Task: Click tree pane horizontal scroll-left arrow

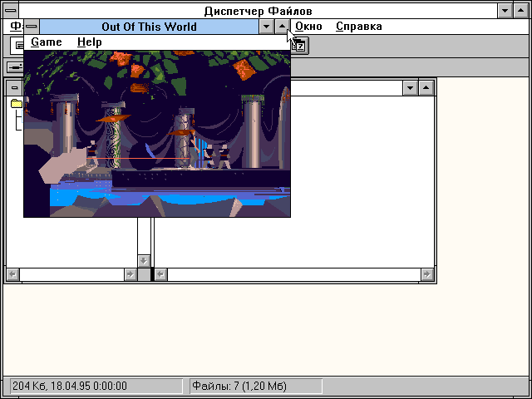Action: click(13, 274)
